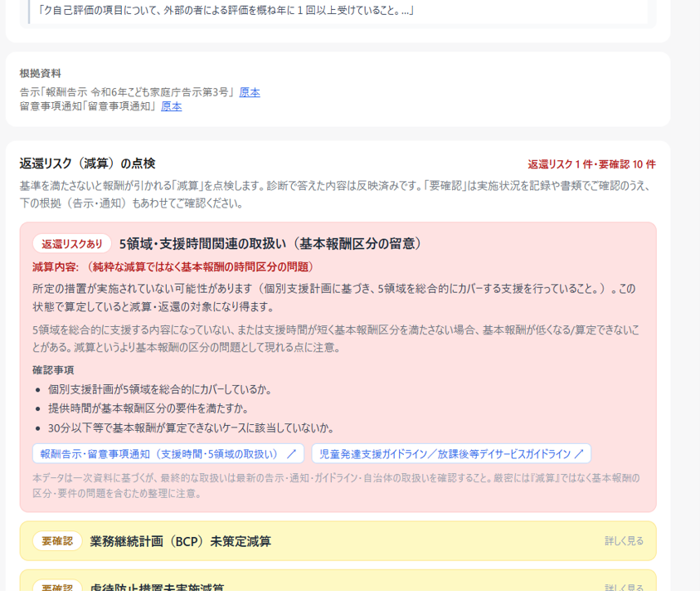
Task: Click the disclaimer starting 本データは一次資料に基づくが
Action: pos(336,486)
